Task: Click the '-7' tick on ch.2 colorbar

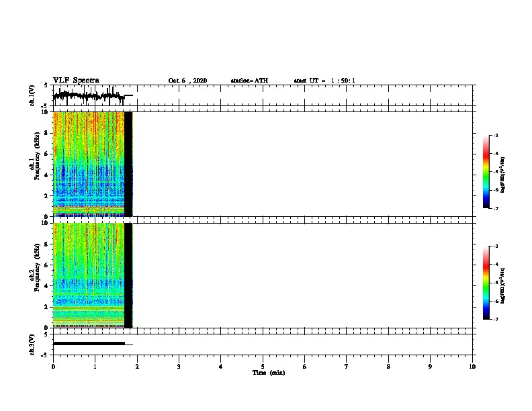Action: pyautogui.click(x=496, y=319)
